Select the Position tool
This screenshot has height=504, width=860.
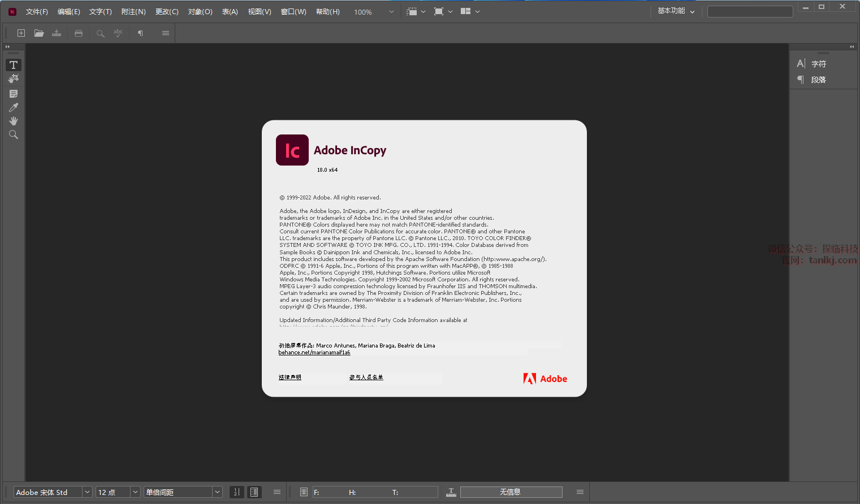click(14, 79)
